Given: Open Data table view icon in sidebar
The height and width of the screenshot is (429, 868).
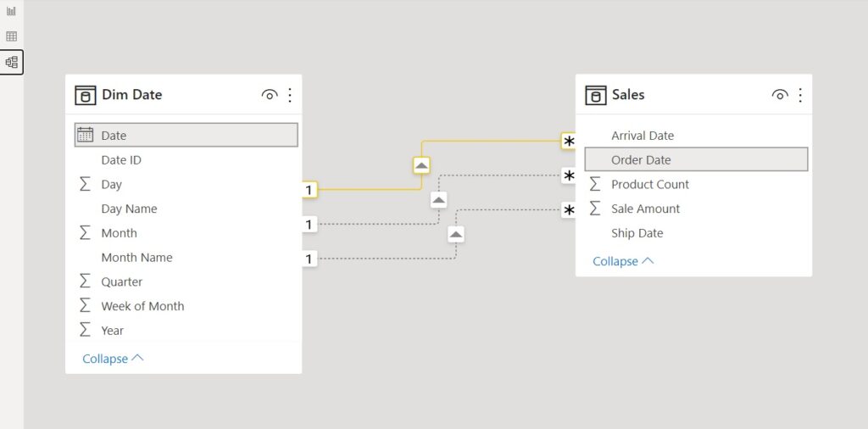Looking at the screenshot, I should pos(11,36).
